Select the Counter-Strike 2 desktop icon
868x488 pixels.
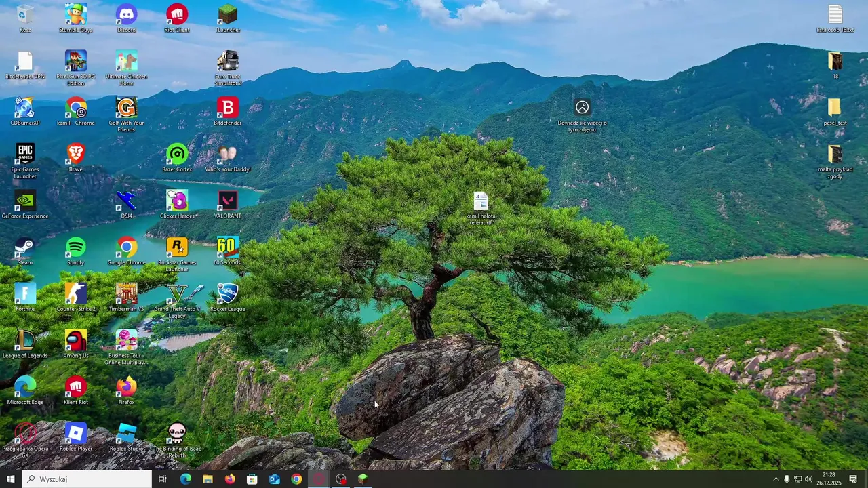[76, 298]
